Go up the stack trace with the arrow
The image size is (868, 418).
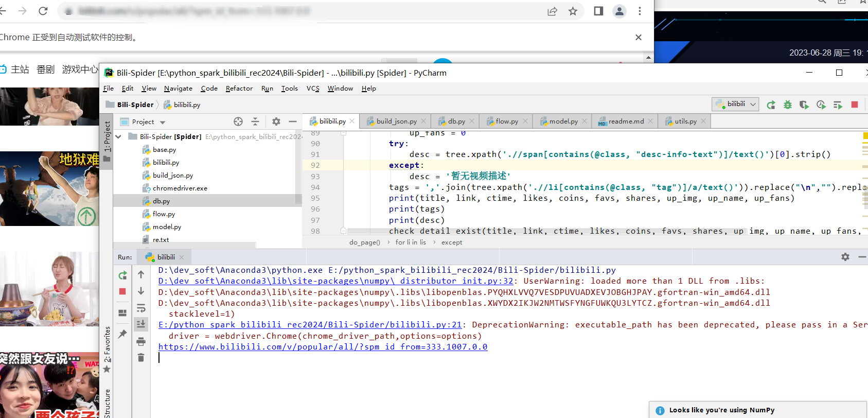(x=141, y=274)
